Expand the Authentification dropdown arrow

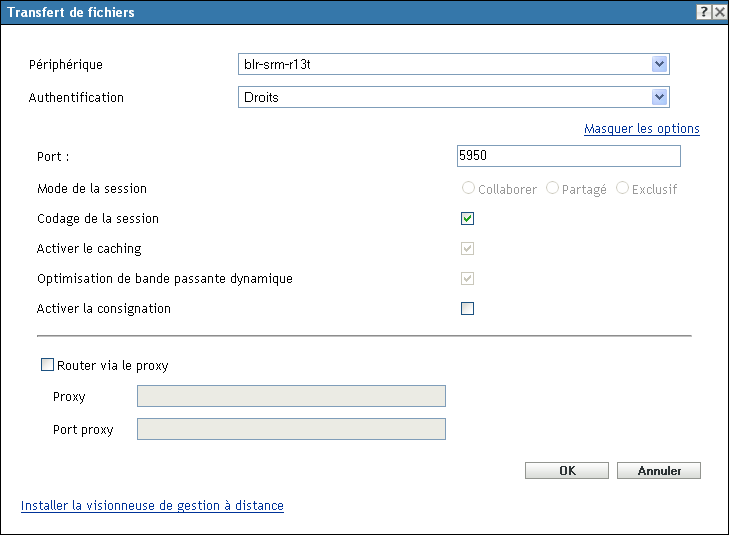click(659, 97)
